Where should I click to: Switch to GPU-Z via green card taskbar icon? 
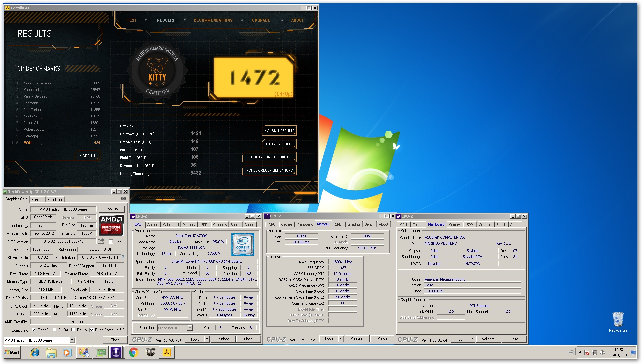(101, 352)
